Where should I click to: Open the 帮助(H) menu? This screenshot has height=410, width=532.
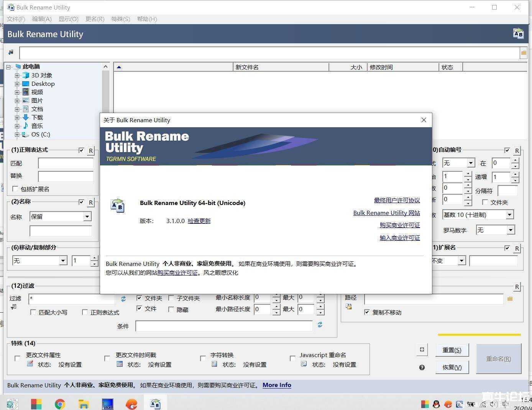tap(147, 19)
